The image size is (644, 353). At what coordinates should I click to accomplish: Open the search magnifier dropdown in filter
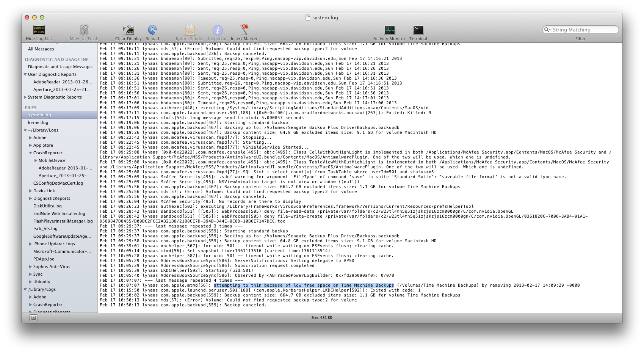point(547,30)
